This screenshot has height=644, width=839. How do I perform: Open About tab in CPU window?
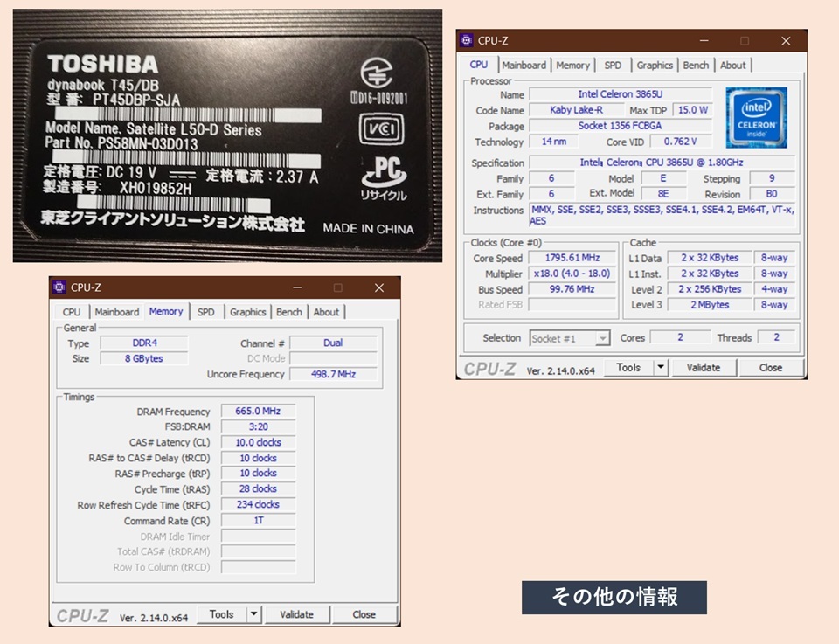732,66
